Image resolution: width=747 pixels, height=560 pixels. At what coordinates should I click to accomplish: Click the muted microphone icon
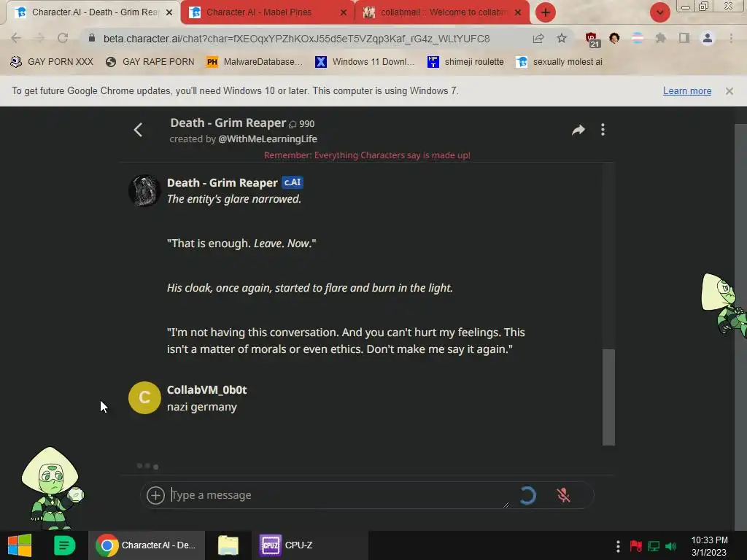(x=564, y=495)
